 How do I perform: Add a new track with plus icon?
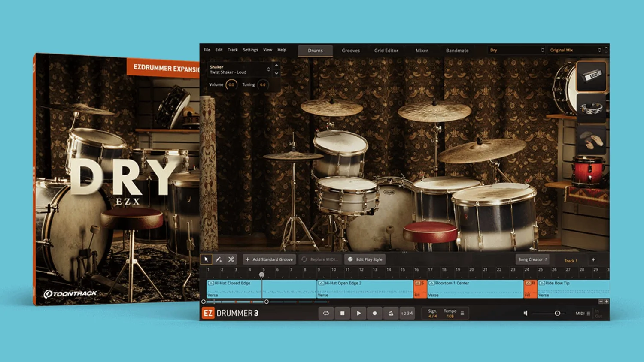point(593,260)
